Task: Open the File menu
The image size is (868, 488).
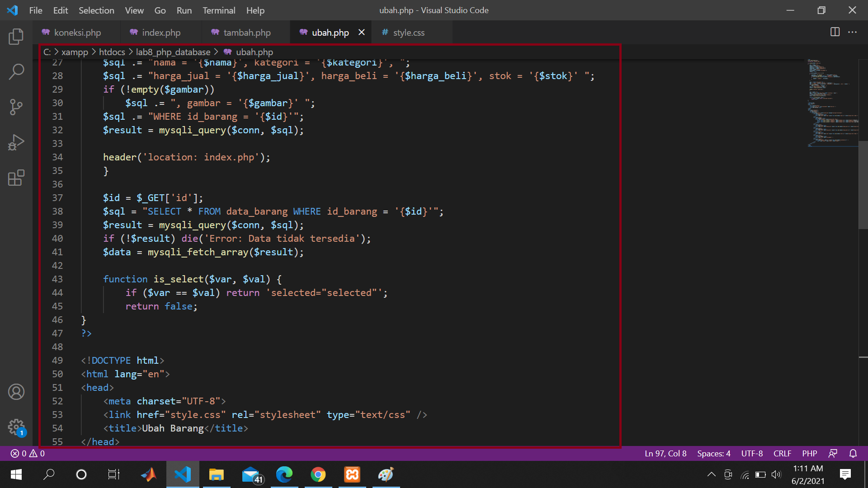Action: (x=36, y=10)
